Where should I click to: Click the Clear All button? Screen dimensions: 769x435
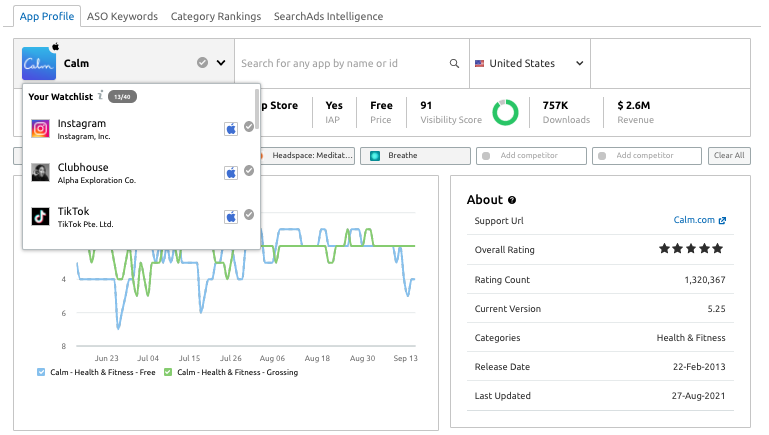pos(729,155)
